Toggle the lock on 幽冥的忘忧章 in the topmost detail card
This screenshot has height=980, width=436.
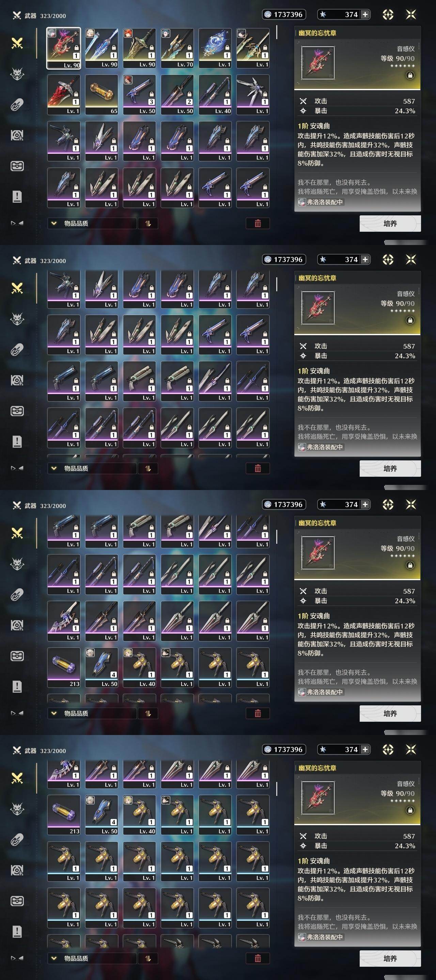[410, 75]
